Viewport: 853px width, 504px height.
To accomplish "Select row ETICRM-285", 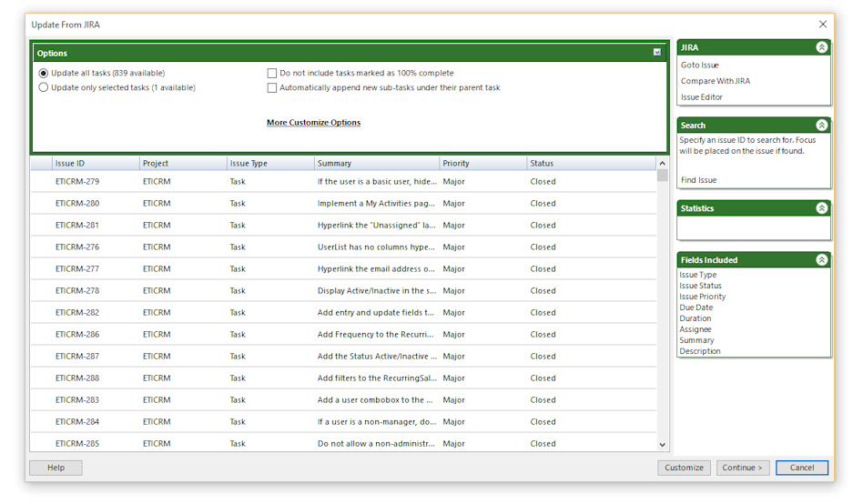I will (343, 444).
